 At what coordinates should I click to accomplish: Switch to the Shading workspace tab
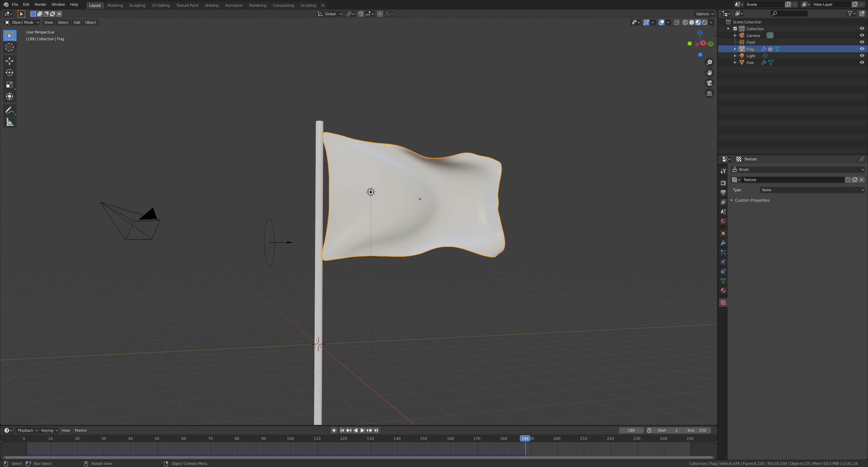point(212,5)
